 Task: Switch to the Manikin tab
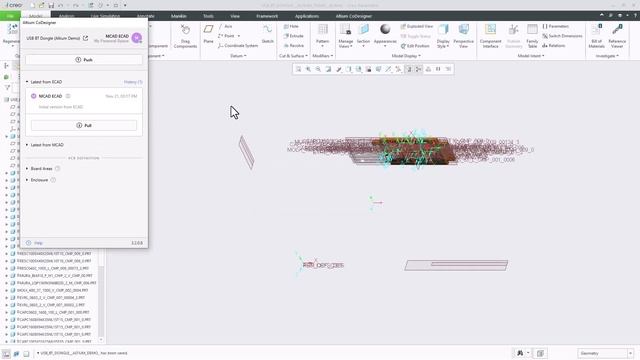178,16
